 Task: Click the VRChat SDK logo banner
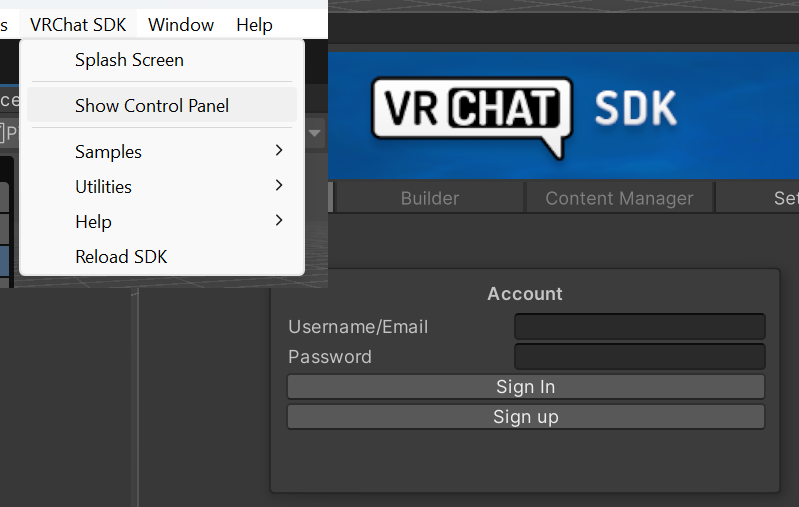click(563, 115)
